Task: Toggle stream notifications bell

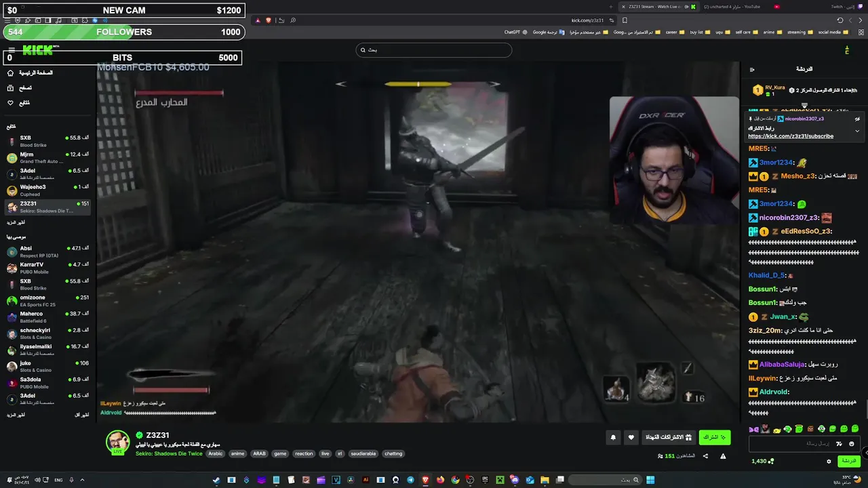Action: point(613,437)
